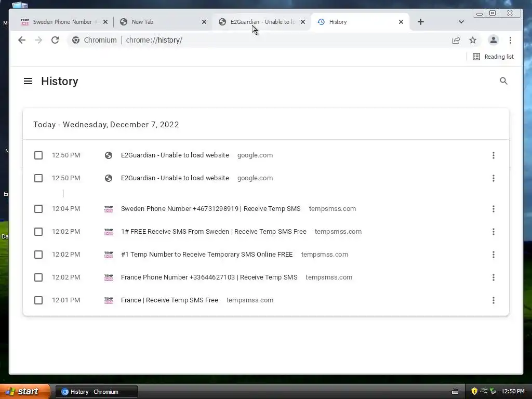Select History - Chromium taskbar button

(96, 392)
